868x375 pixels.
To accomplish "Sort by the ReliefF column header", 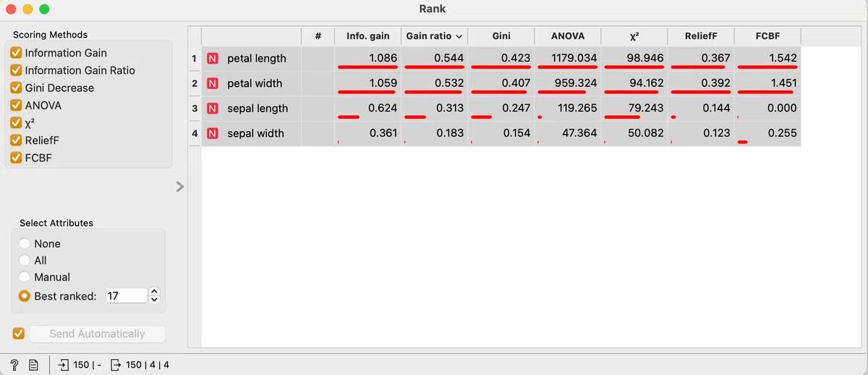I will 700,36.
